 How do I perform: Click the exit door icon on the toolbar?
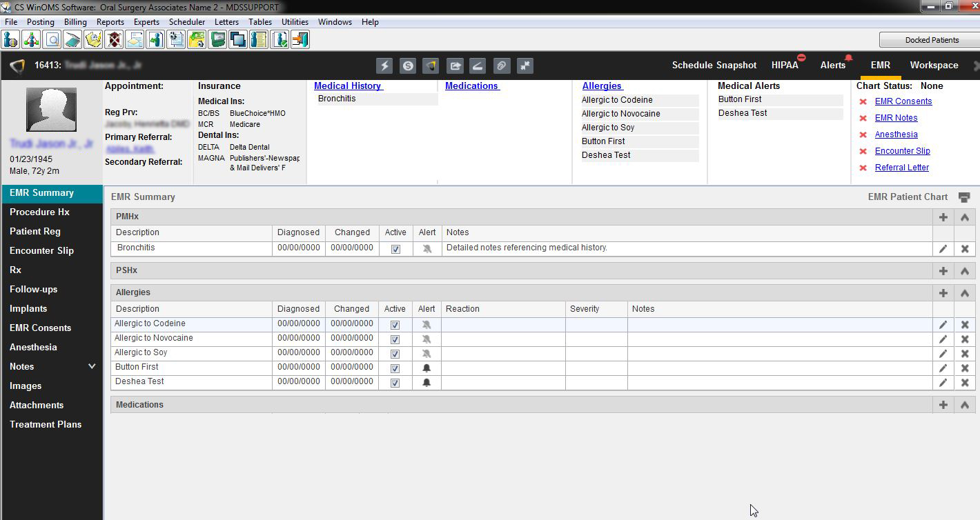coord(299,39)
